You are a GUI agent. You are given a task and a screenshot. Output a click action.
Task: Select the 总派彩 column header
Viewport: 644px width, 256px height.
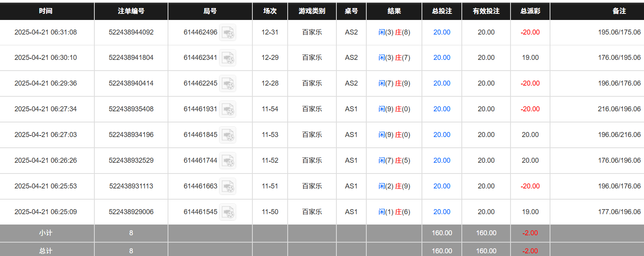click(x=530, y=11)
